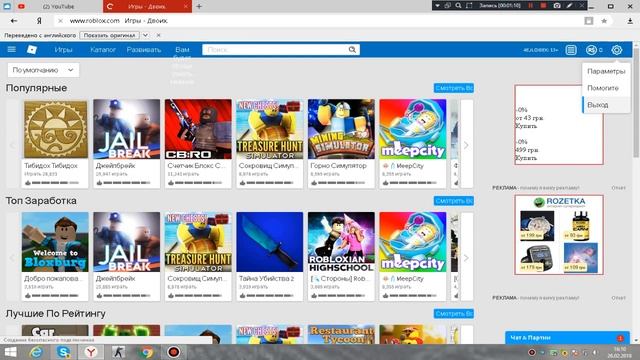Choose 'Помогите' from the settings menu

pos(606,88)
